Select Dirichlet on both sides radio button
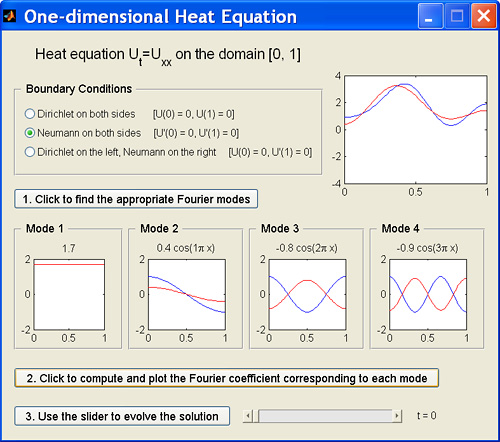The image size is (500, 442). click(30, 114)
